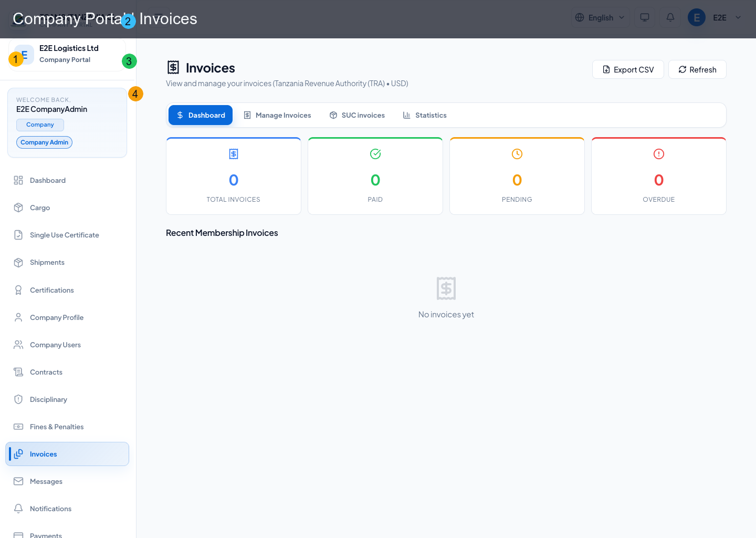Open the English language dropdown
This screenshot has height=538, width=756.
pos(600,17)
